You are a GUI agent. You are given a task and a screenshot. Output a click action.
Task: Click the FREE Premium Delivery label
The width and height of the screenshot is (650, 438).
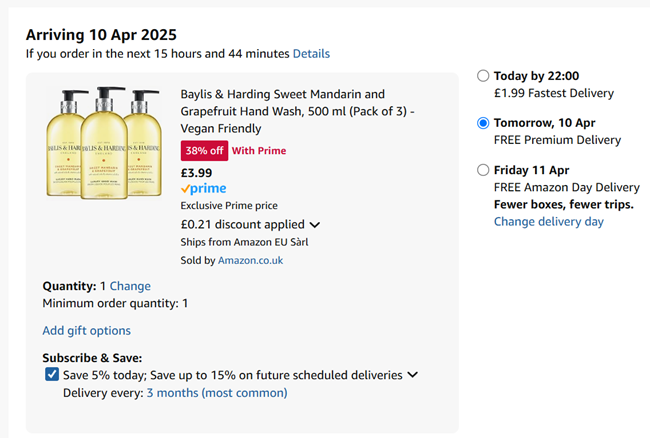[x=558, y=140]
